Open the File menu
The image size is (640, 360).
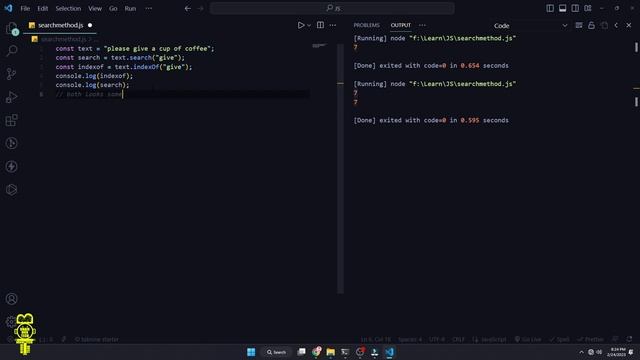pos(25,8)
